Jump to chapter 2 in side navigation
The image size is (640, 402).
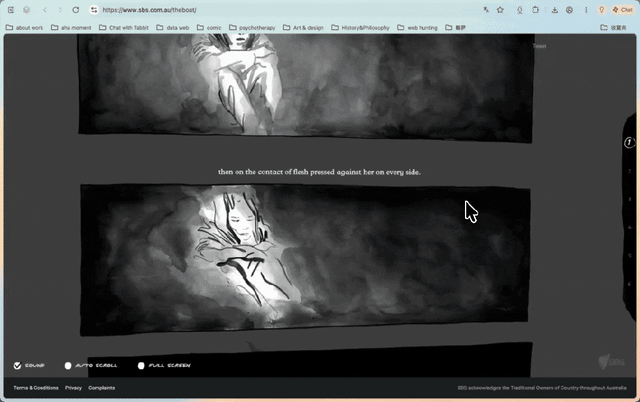(x=630, y=171)
